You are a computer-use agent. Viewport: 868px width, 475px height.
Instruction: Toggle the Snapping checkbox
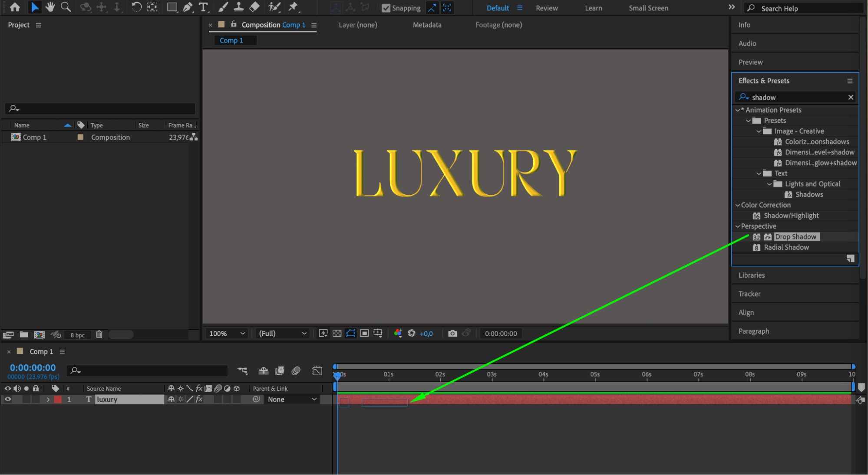click(x=386, y=8)
